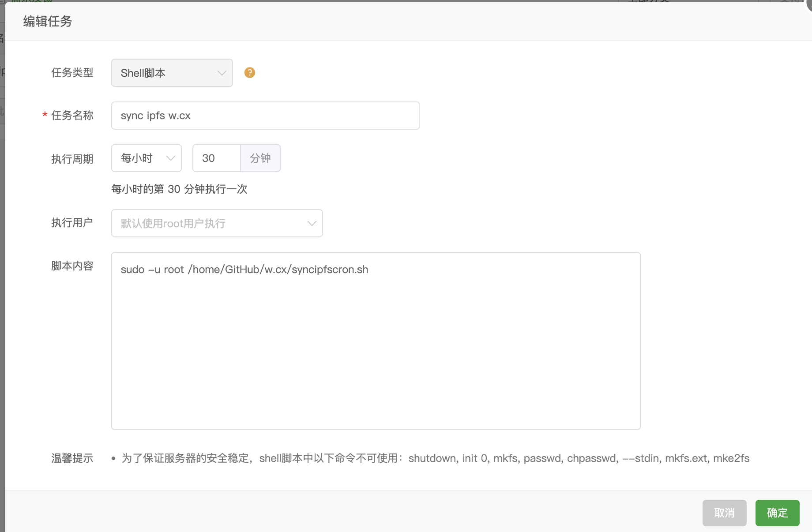
Task: Open the 执行用户 execute-user dropdown
Action: 217,223
